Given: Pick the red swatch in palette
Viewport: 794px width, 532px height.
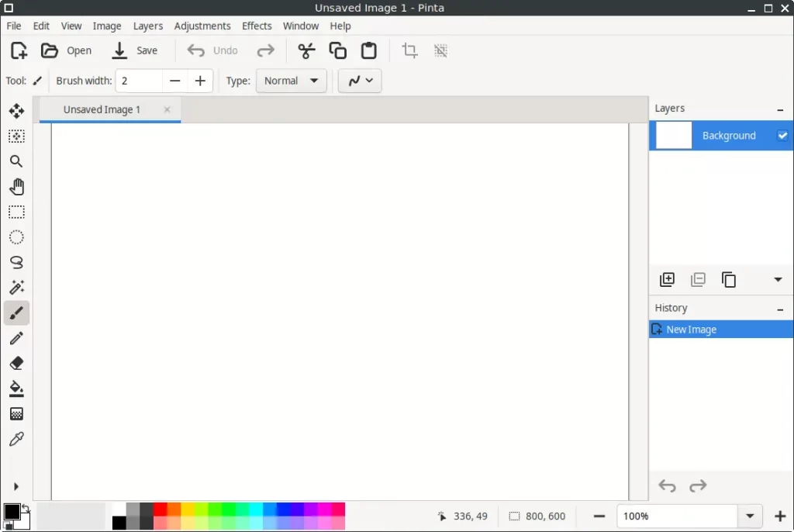Looking at the screenshot, I should (160, 510).
